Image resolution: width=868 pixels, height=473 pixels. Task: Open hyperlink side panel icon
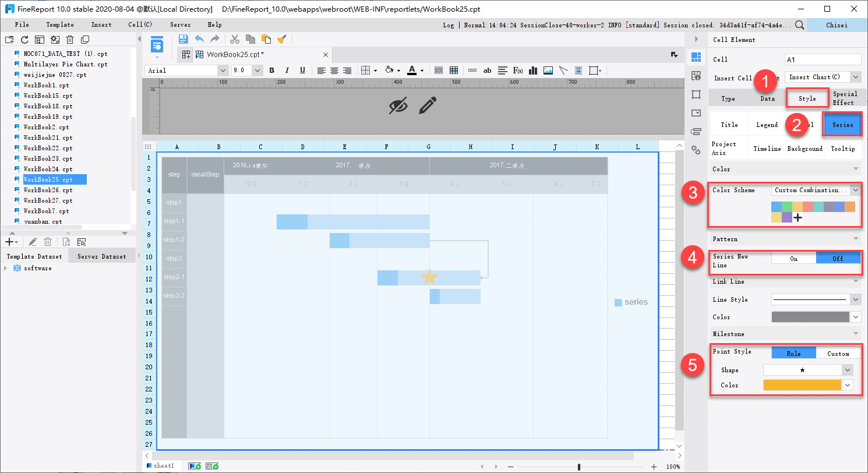click(x=696, y=150)
